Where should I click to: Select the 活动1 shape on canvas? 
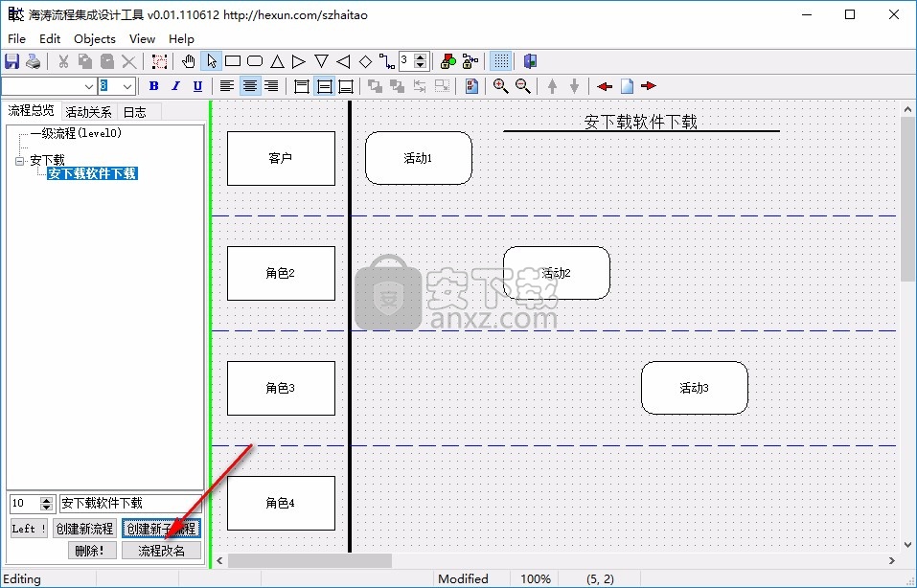click(x=418, y=158)
